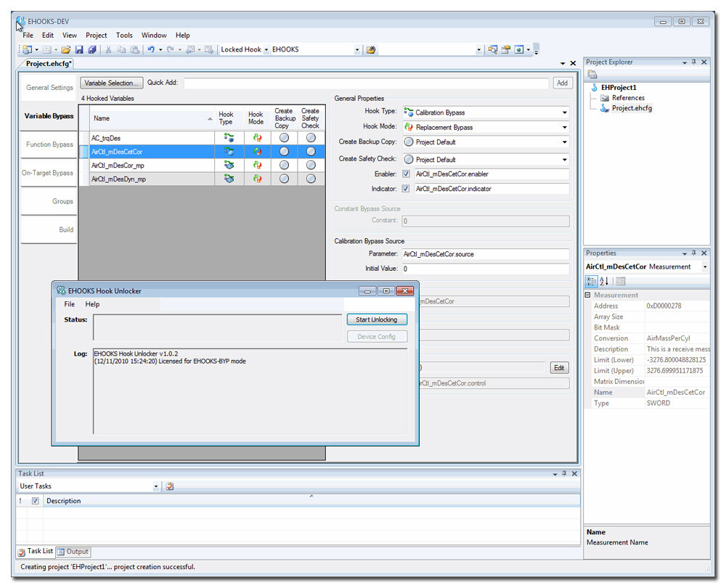Open the On-Target Bypass tab

(49, 173)
